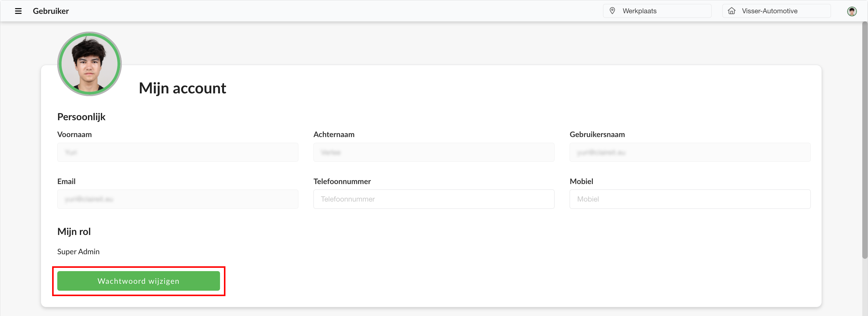The height and width of the screenshot is (316, 868).
Task: Click the Wachtwoord wijzigen button
Action: click(139, 281)
